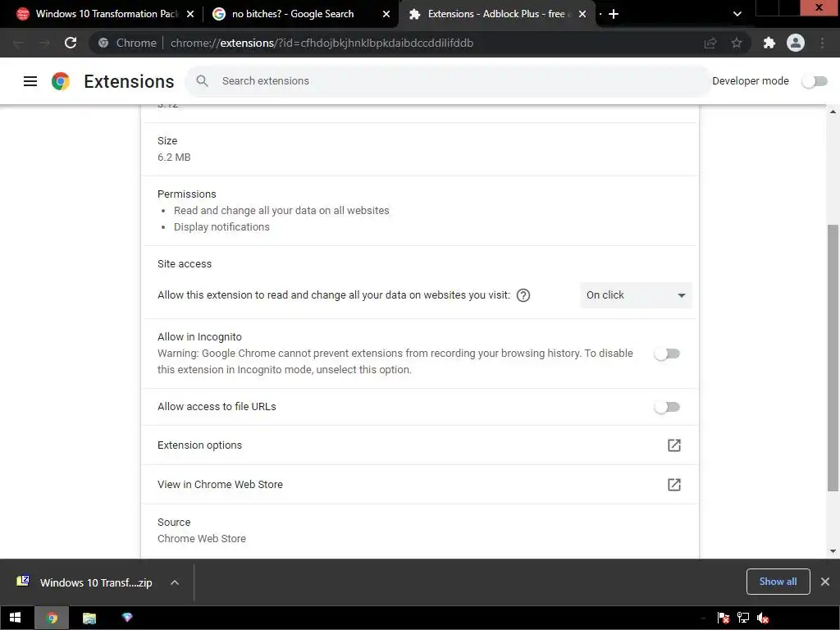This screenshot has width=840, height=630.
Task: Click the vertical scrollbar thumb
Action: tap(833, 358)
